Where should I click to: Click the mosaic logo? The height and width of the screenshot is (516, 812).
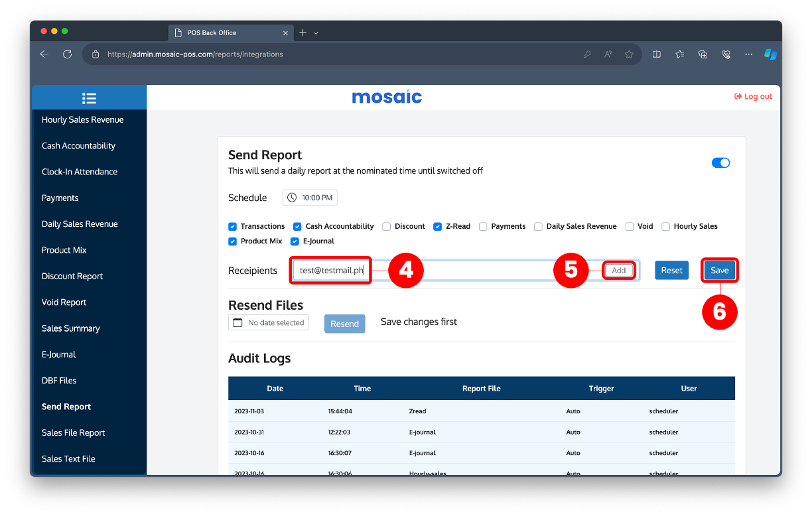[387, 97]
